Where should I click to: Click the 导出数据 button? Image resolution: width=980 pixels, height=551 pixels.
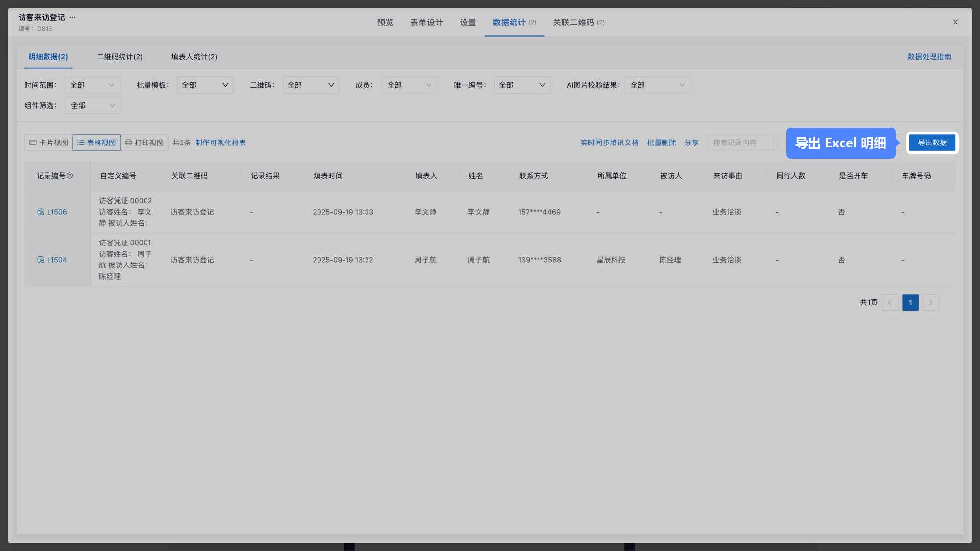(932, 143)
